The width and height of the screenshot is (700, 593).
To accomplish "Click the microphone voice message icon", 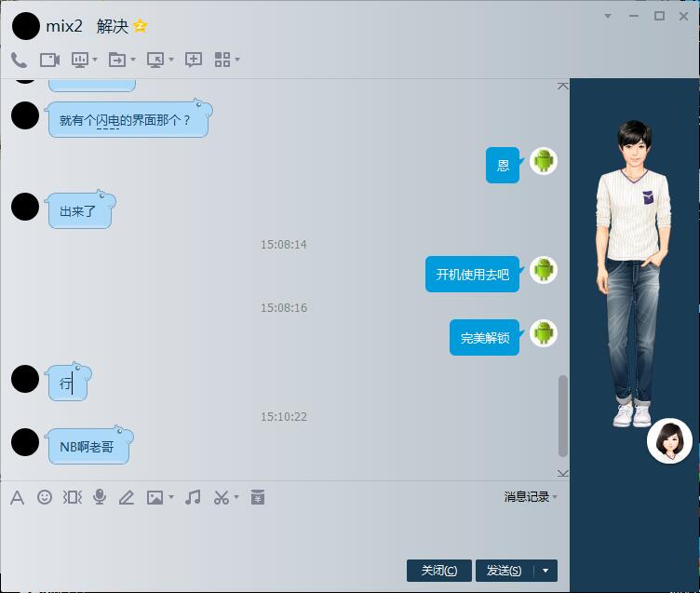I will pyautogui.click(x=100, y=497).
